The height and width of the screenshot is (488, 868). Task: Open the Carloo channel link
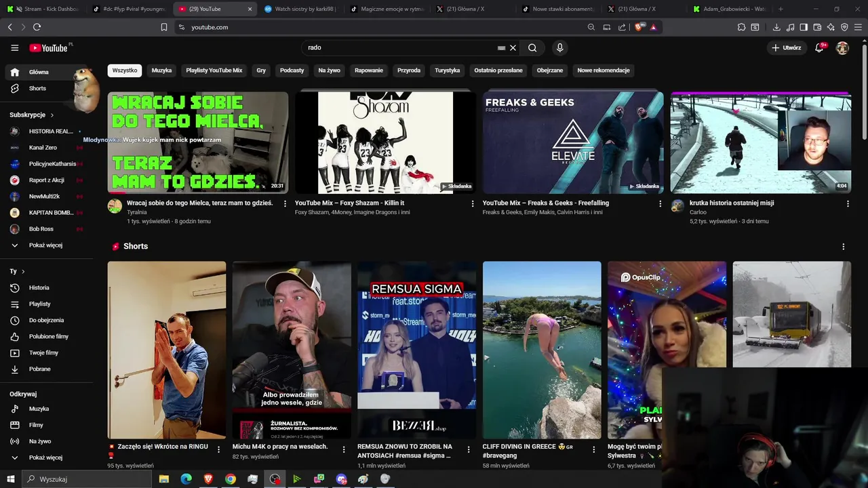[698, 212]
